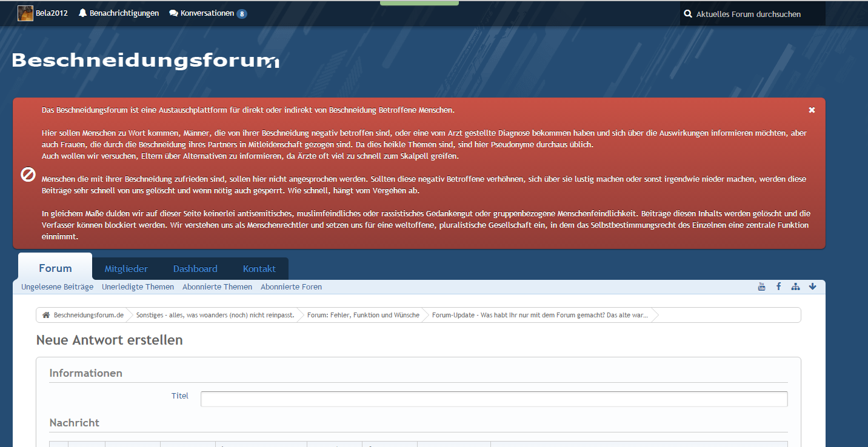Open Abonnierte Foren submenu link
868x447 pixels.
[x=292, y=287]
